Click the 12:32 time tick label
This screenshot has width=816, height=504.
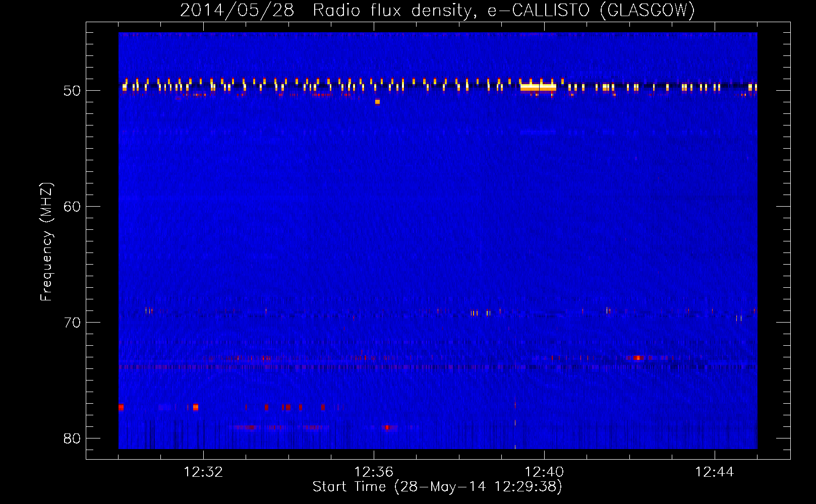click(203, 472)
